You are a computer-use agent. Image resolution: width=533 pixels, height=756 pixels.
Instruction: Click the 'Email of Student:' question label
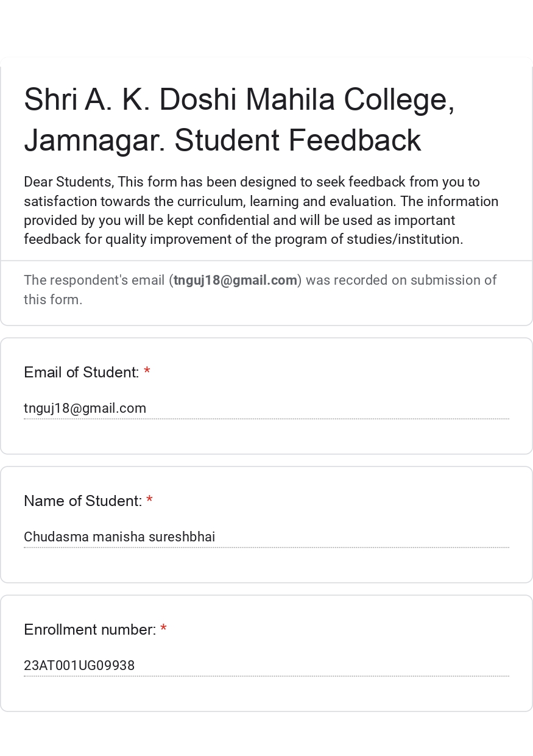(x=81, y=373)
